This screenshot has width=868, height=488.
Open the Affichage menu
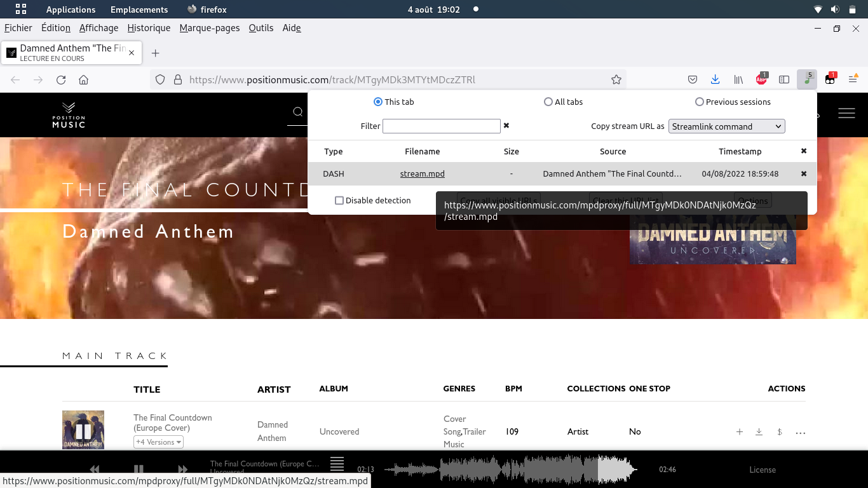pos(99,28)
